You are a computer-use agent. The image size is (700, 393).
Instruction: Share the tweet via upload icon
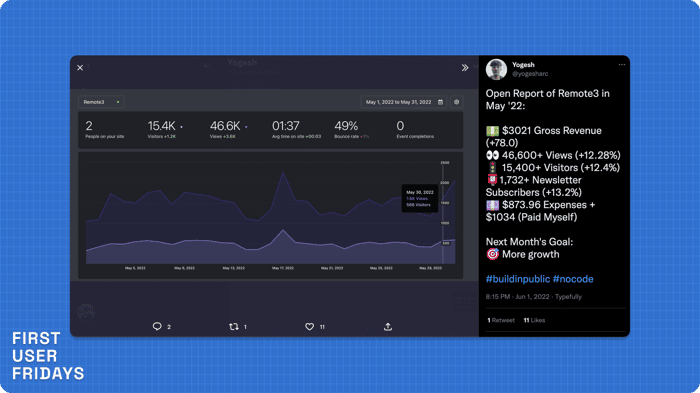[388, 327]
